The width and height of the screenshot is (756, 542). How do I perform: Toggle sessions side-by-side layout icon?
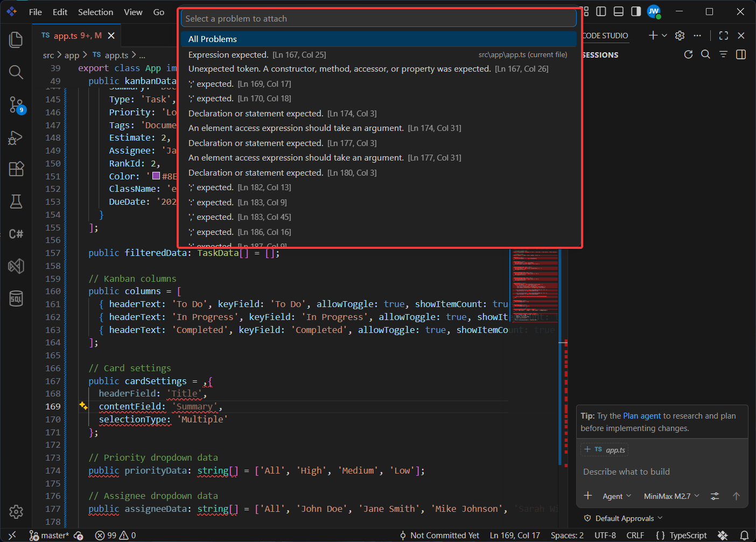741,54
